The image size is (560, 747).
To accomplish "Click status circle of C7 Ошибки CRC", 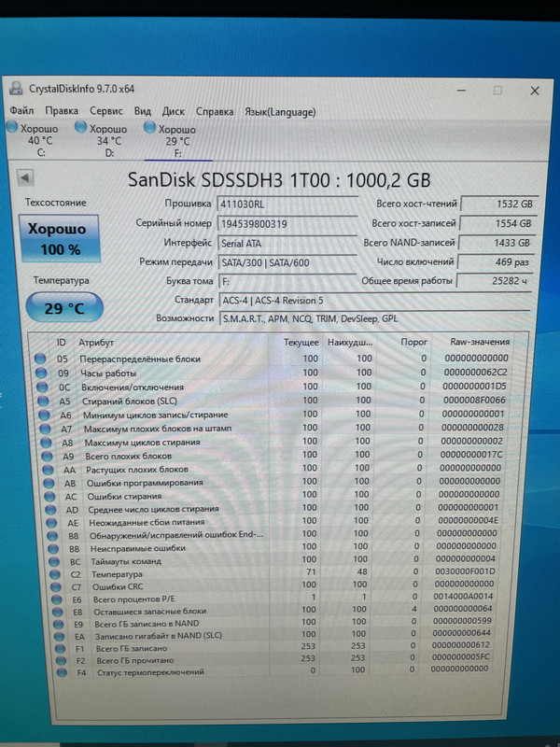I will click(x=56, y=587).
